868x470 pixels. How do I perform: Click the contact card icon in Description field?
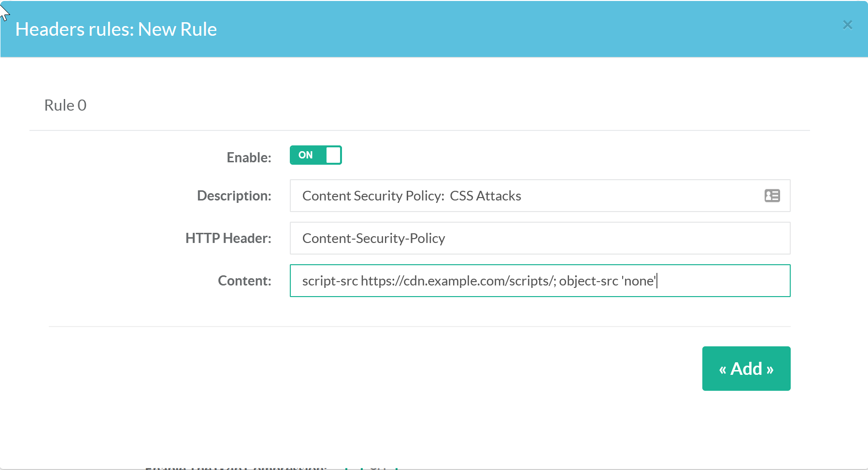pyautogui.click(x=772, y=196)
